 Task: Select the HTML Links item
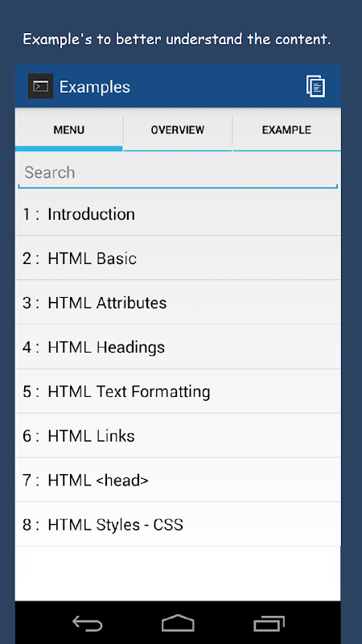coord(178,436)
